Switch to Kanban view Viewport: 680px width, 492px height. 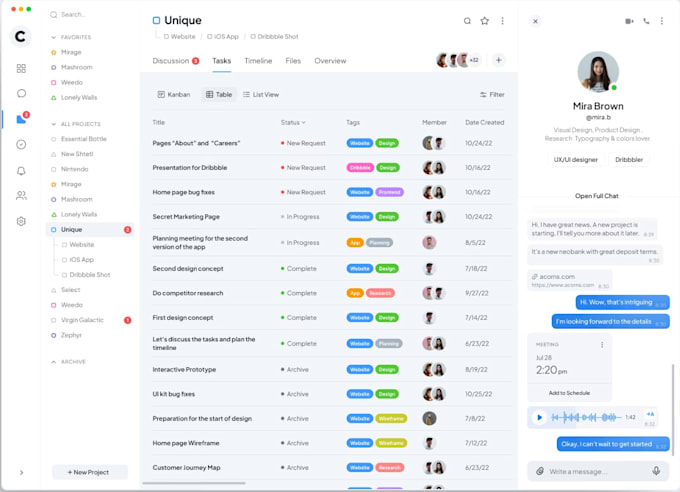(x=173, y=95)
